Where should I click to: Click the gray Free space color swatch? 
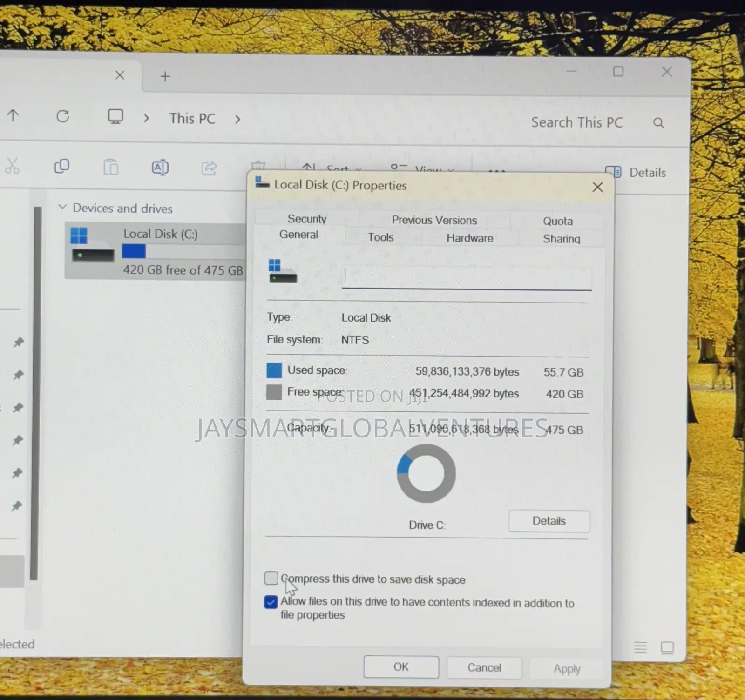click(274, 392)
